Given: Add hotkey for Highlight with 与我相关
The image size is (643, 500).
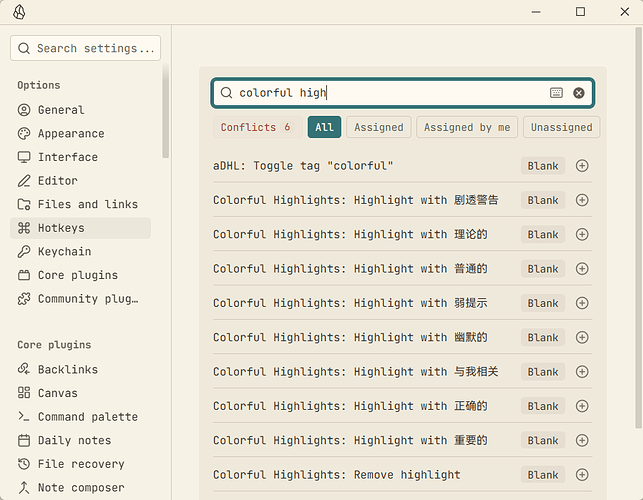Looking at the screenshot, I should point(582,372).
